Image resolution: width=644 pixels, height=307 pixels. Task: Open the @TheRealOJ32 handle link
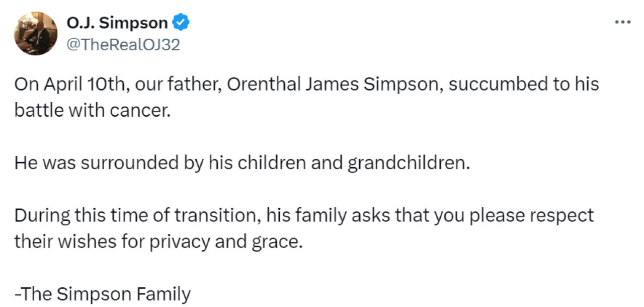pyautogui.click(x=123, y=45)
